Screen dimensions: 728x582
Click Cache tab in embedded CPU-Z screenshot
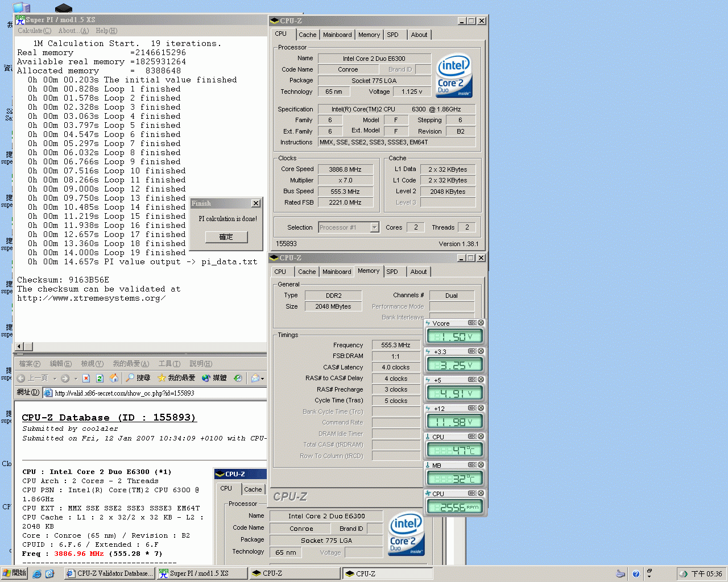pyautogui.click(x=253, y=489)
